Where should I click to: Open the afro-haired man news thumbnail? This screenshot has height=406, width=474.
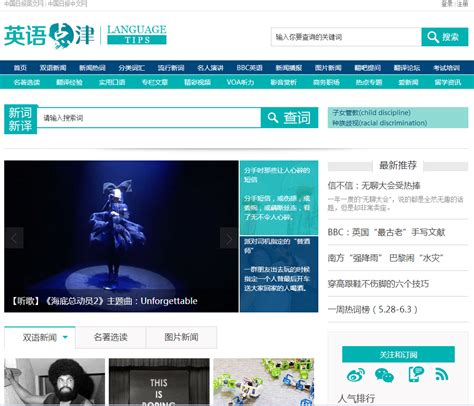54,382
